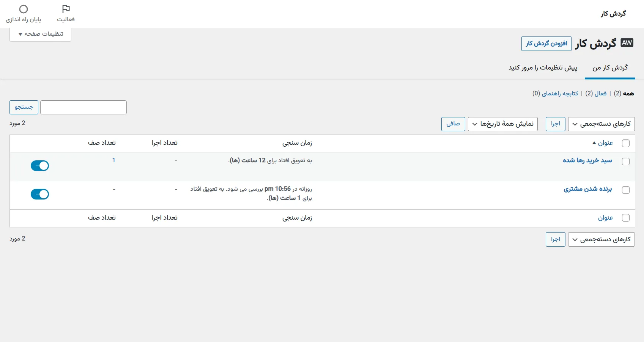Click the AW AutomateWoo logo badge
Screen dimensions: 644x342
tap(627, 43)
